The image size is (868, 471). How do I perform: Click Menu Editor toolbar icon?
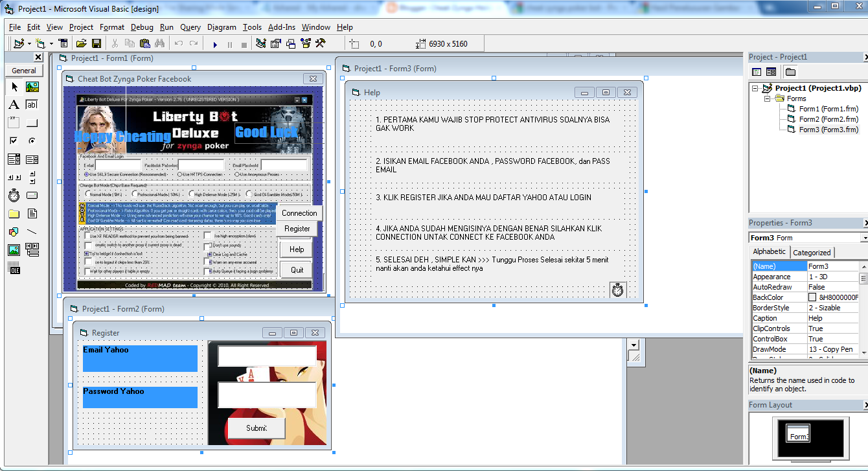pyautogui.click(x=63, y=44)
